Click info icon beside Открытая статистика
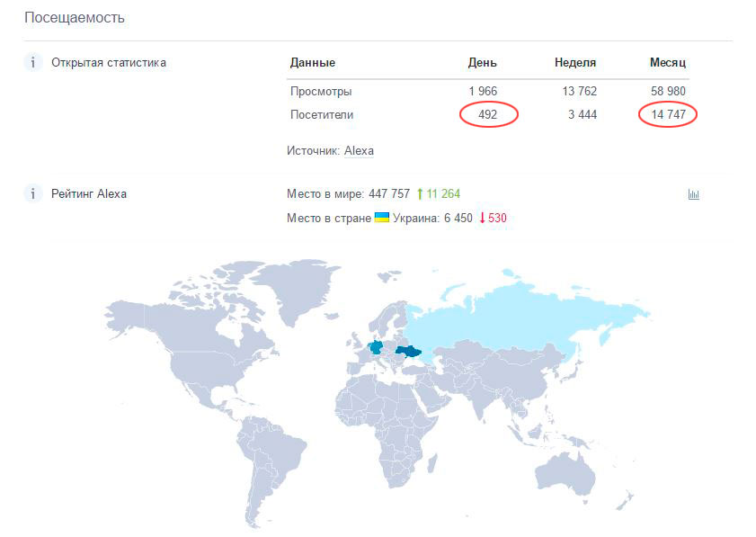This screenshot has width=756, height=537. point(32,63)
